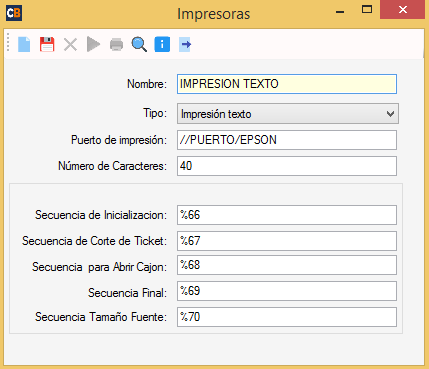
Task: Click the CB application icon in title bar
Action: coord(14,13)
